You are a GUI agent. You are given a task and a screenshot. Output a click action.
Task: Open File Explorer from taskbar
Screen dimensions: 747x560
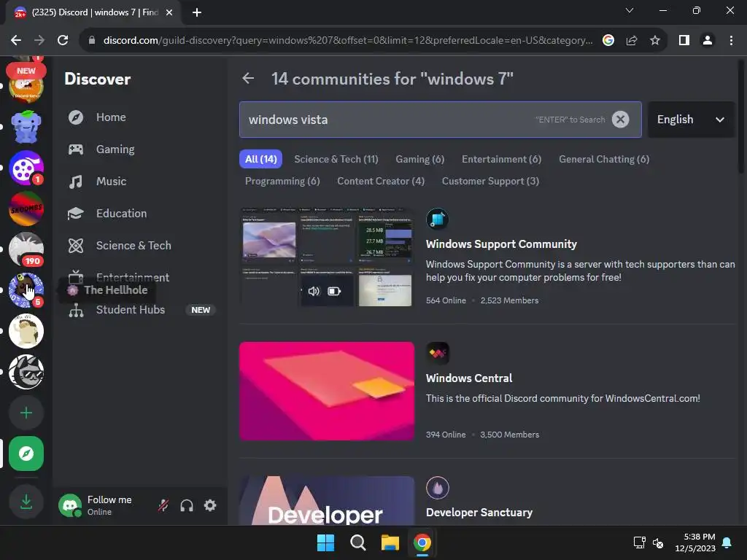point(390,542)
